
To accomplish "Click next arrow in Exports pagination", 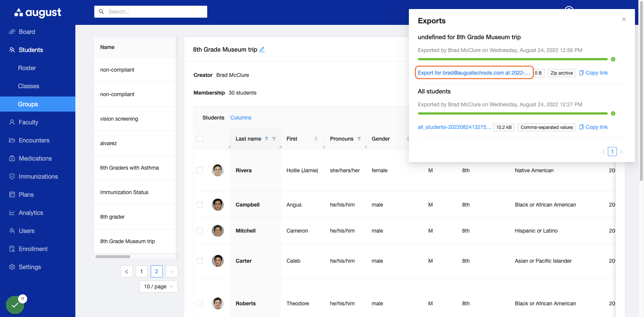I will [621, 152].
